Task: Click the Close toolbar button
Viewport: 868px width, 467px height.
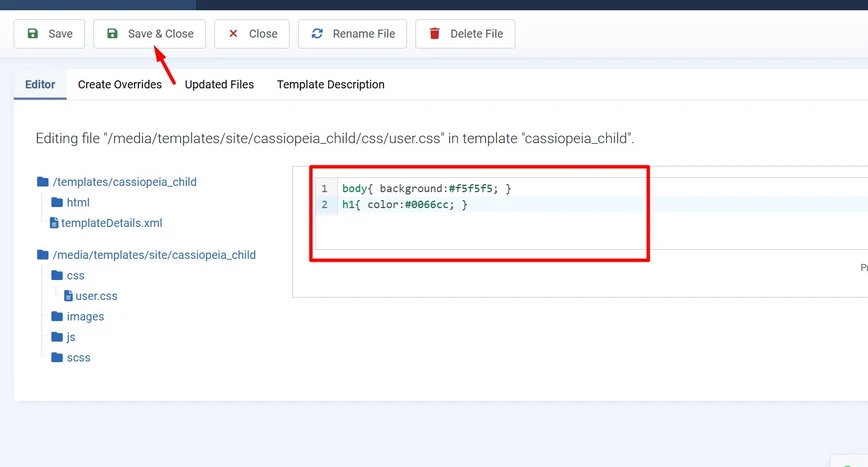Action: pos(252,34)
